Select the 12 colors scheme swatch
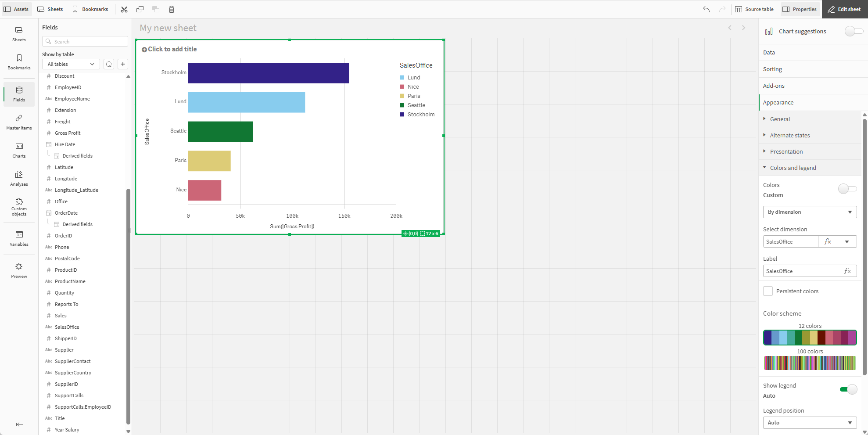Screen dimensions: 868x435 [x=809, y=338]
